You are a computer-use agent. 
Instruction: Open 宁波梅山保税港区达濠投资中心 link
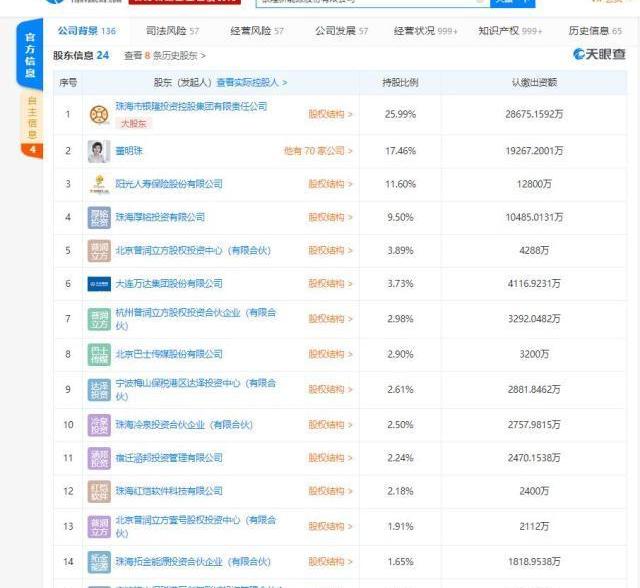pos(196,390)
